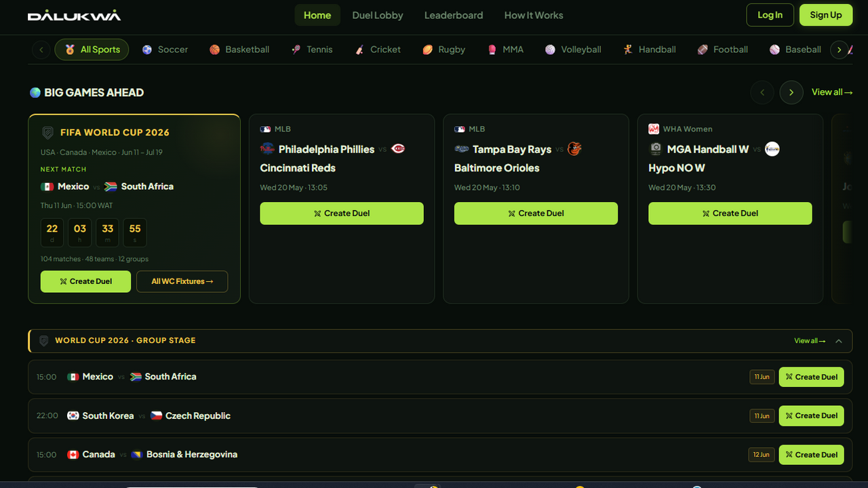This screenshot has height=488, width=868.
Task: Create a duel for Rays vs Orioles
Action: point(536,213)
